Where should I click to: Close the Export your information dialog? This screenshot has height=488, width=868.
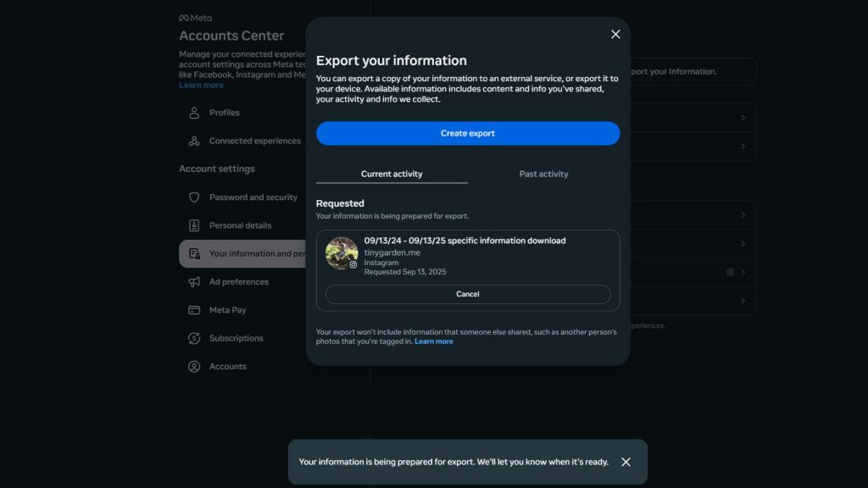click(615, 34)
